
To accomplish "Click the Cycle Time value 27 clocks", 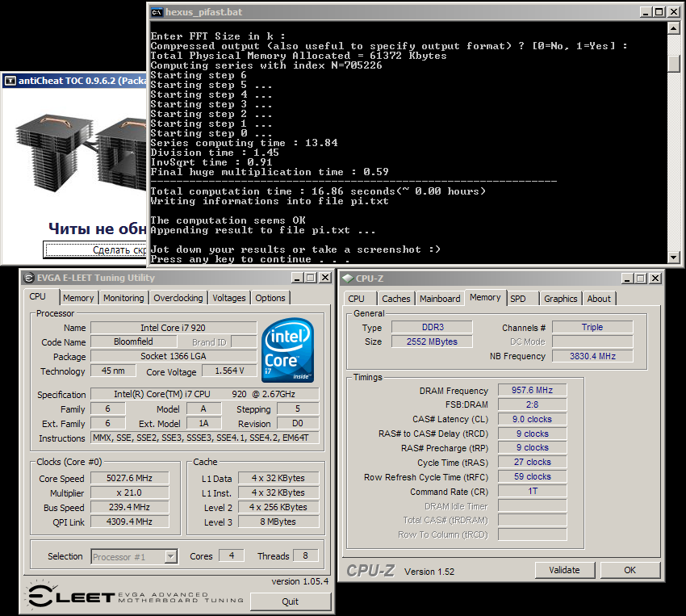I will pos(533,462).
